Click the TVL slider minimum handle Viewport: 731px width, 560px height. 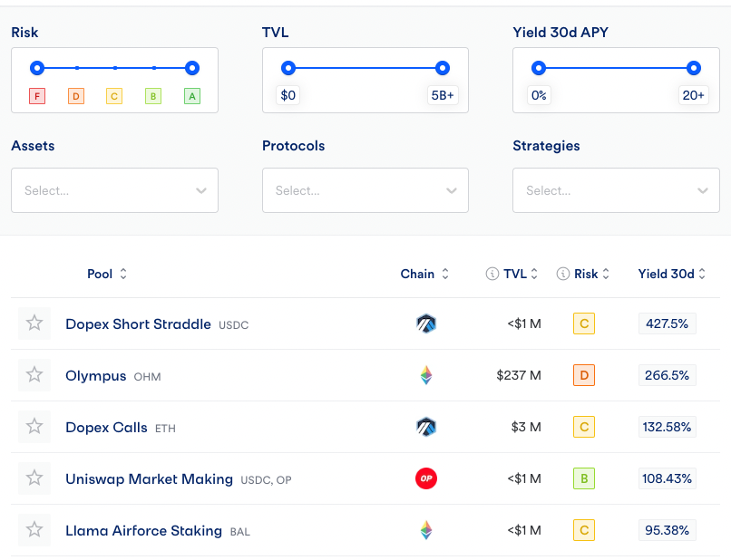[x=288, y=68]
